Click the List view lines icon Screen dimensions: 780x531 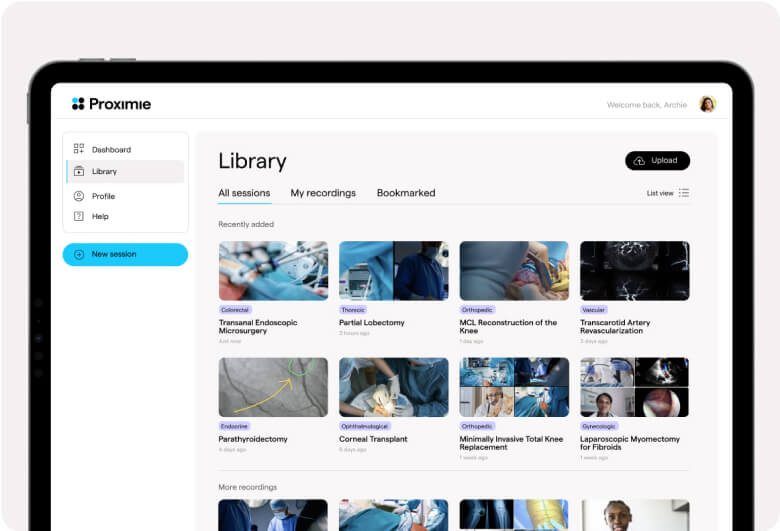point(684,193)
